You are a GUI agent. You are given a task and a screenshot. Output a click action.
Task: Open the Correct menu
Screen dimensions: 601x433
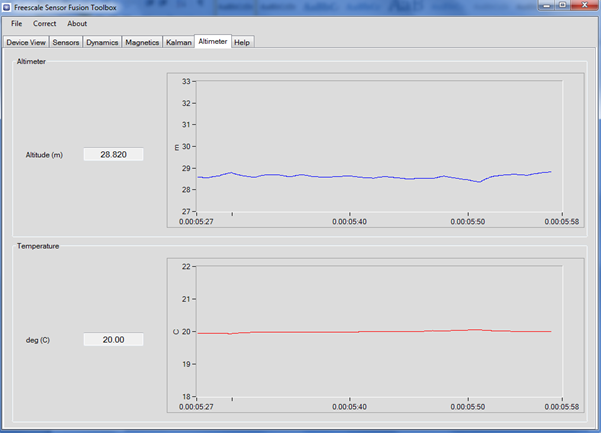pos(44,24)
